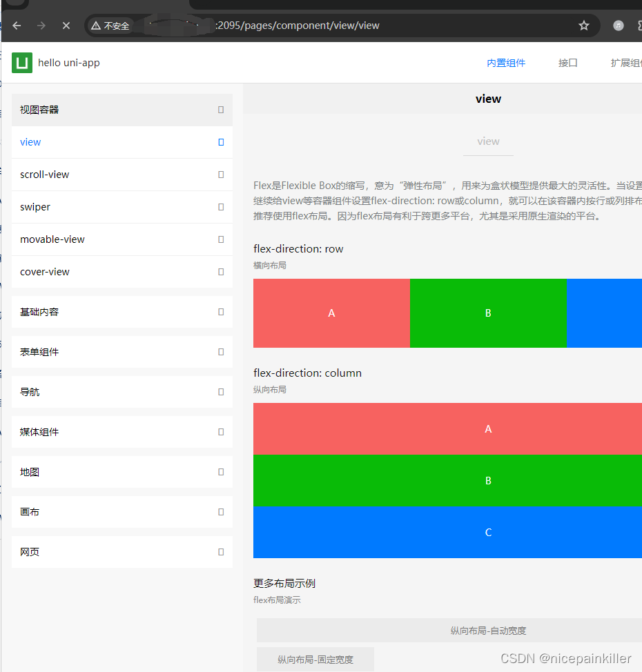Image resolution: width=642 pixels, height=672 pixels.
Task: Select the 内置组件 nav item
Action: (x=506, y=63)
